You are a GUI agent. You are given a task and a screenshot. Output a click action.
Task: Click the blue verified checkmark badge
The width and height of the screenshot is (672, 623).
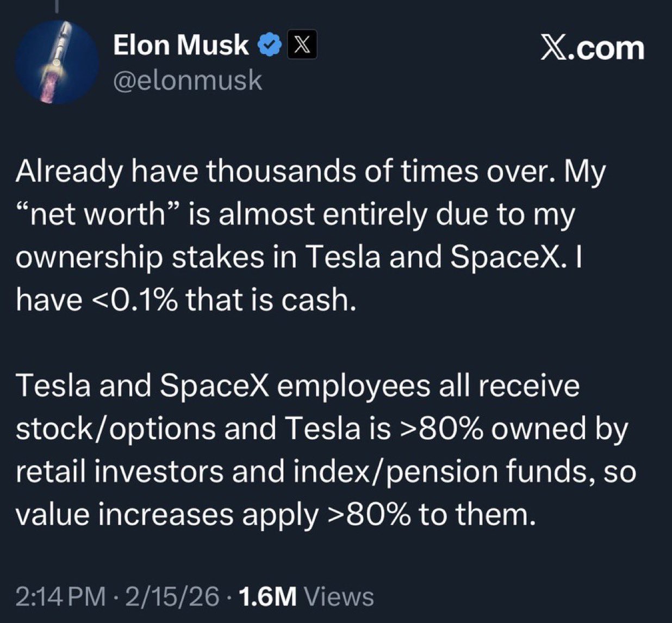click(x=269, y=46)
